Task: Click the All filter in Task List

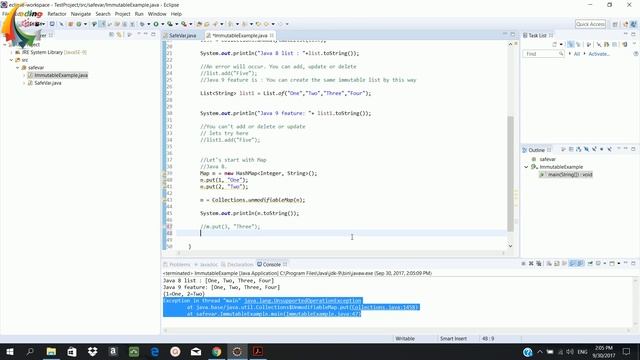Action: pyautogui.click(x=577, y=54)
